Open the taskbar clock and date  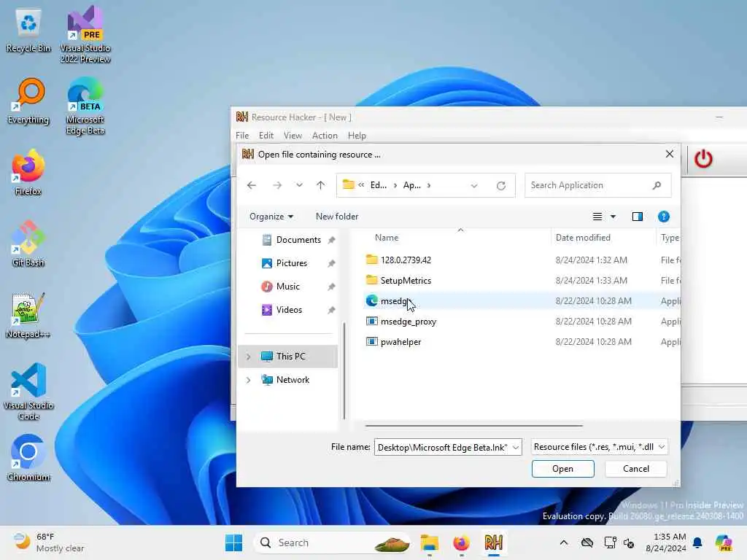(x=666, y=542)
